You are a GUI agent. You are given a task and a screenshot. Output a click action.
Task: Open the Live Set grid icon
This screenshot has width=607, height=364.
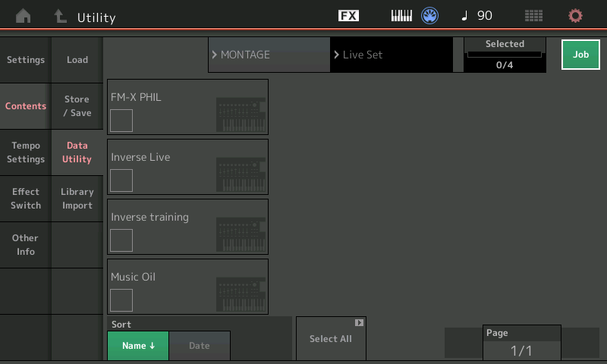pyautogui.click(x=533, y=16)
